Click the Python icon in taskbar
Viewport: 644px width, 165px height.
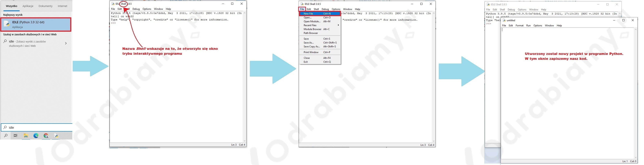pyautogui.click(x=56, y=136)
